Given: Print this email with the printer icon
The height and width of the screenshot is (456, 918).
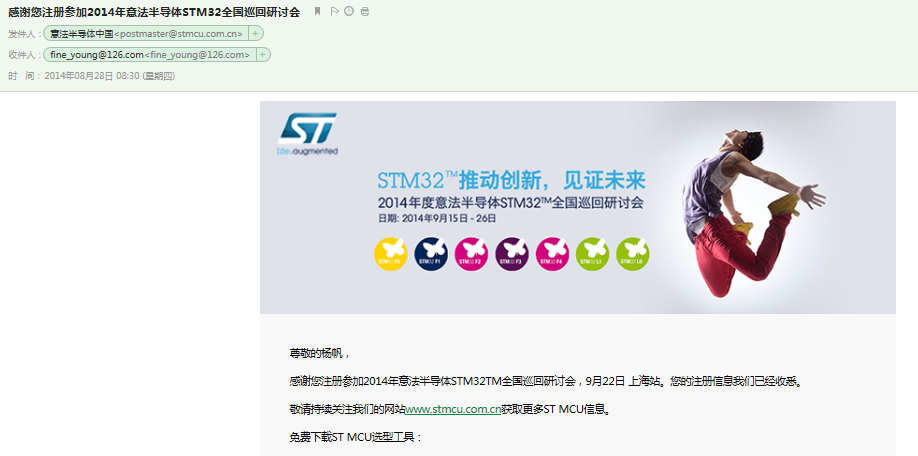Looking at the screenshot, I should 365,11.
